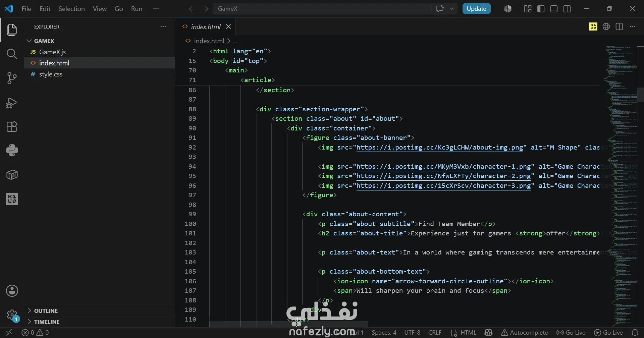Open Run and Debug view

pos(12,103)
